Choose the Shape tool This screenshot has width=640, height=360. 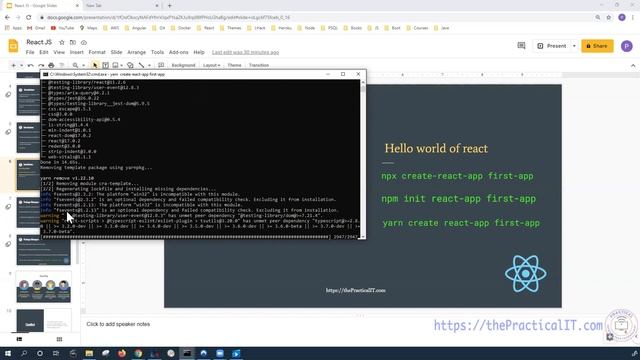pyautogui.click(x=130, y=65)
